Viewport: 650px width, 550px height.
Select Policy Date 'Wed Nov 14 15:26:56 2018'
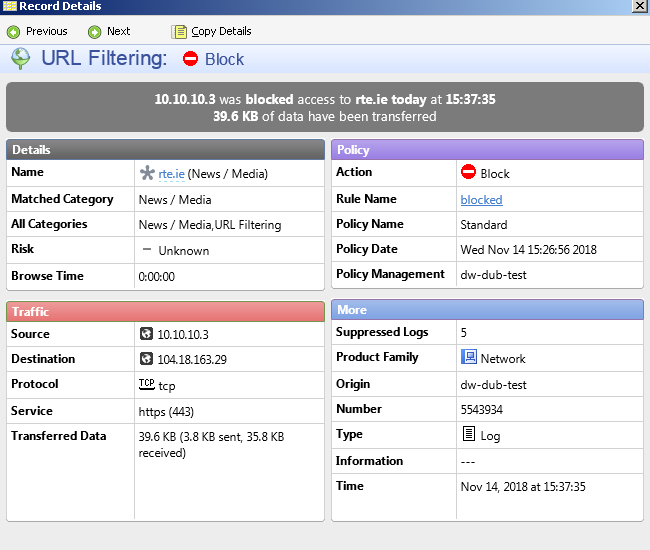click(529, 250)
